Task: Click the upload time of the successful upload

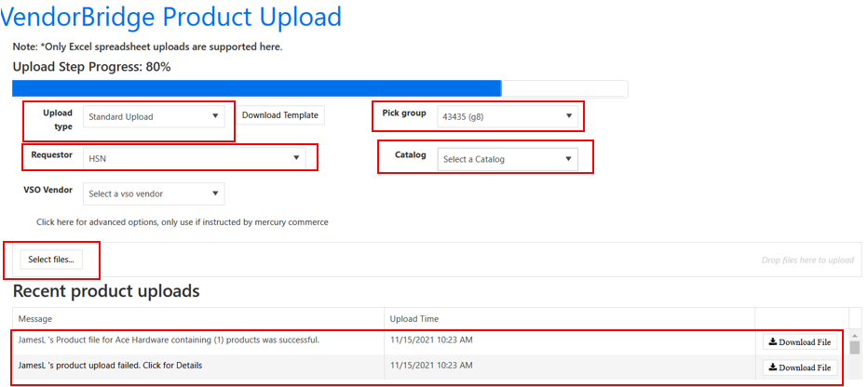Action: [x=431, y=340]
